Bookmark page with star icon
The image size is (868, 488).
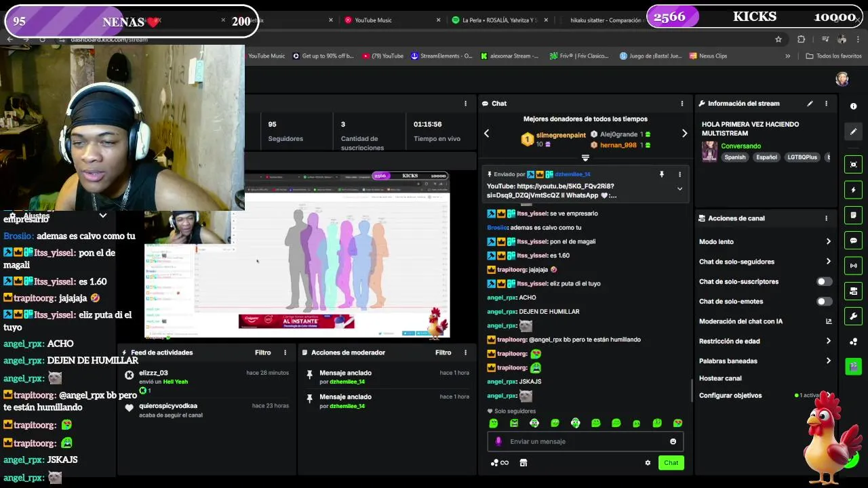click(x=778, y=39)
